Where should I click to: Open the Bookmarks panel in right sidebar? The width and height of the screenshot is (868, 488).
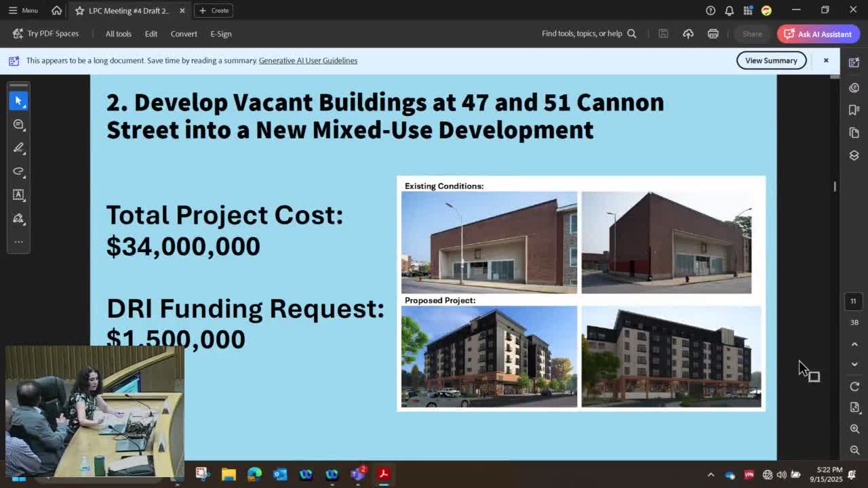(854, 110)
